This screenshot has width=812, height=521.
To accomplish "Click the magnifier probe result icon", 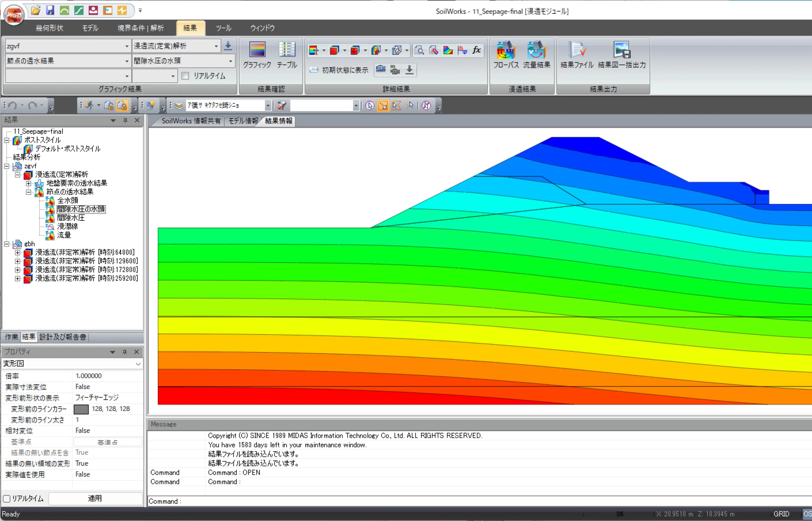I will pos(419,50).
